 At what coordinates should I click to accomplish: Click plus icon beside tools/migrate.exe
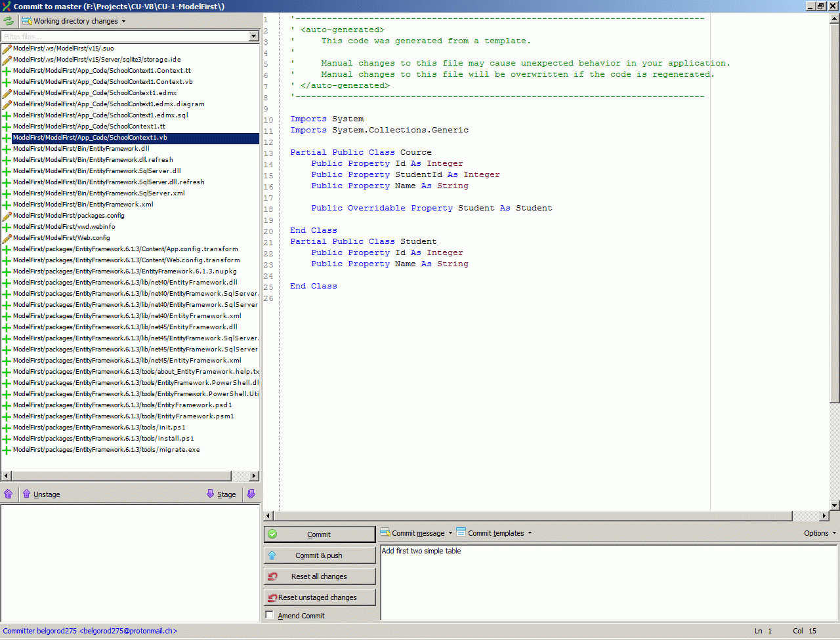(x=7, y=450)
